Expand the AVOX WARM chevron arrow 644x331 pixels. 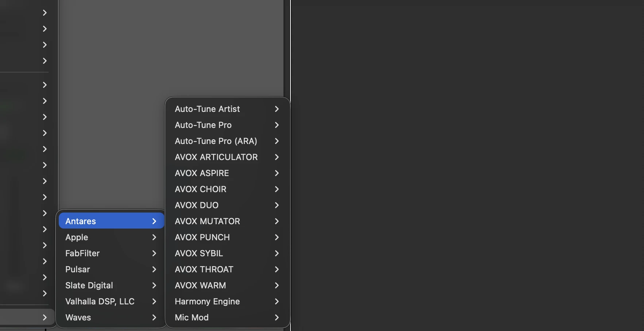277,285
